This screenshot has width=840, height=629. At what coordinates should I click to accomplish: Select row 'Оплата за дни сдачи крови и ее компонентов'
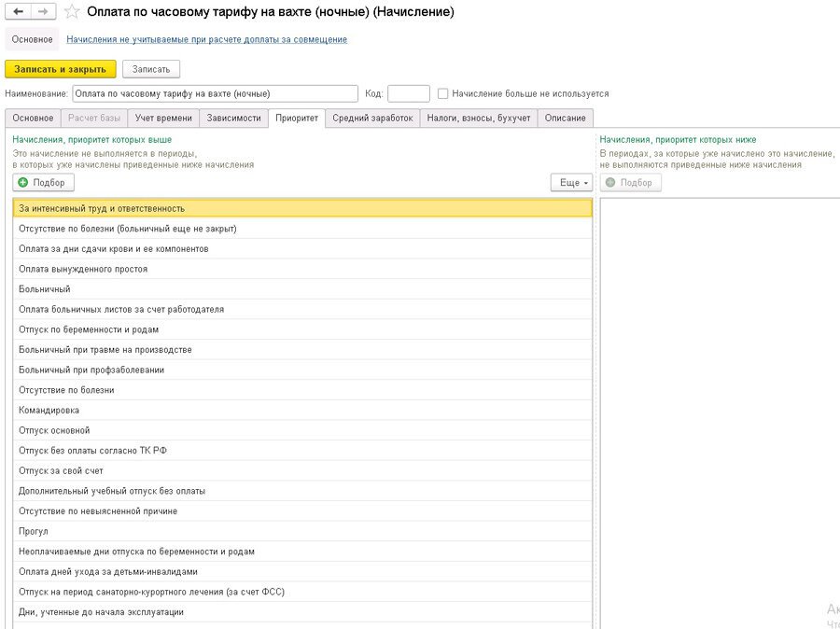click(302, 249)
